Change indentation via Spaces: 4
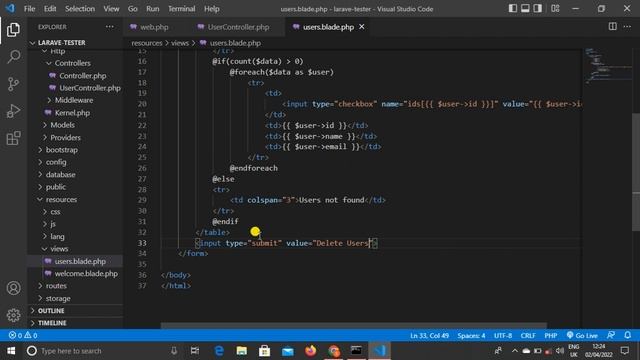 coord(471,336)
